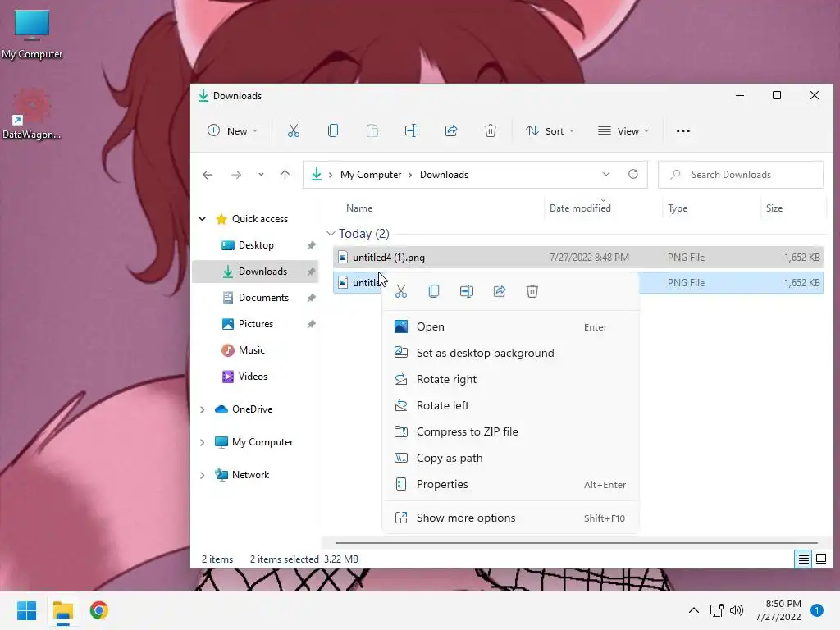
Task: Open Pictures in the sidebar
Action: (256, 324)
